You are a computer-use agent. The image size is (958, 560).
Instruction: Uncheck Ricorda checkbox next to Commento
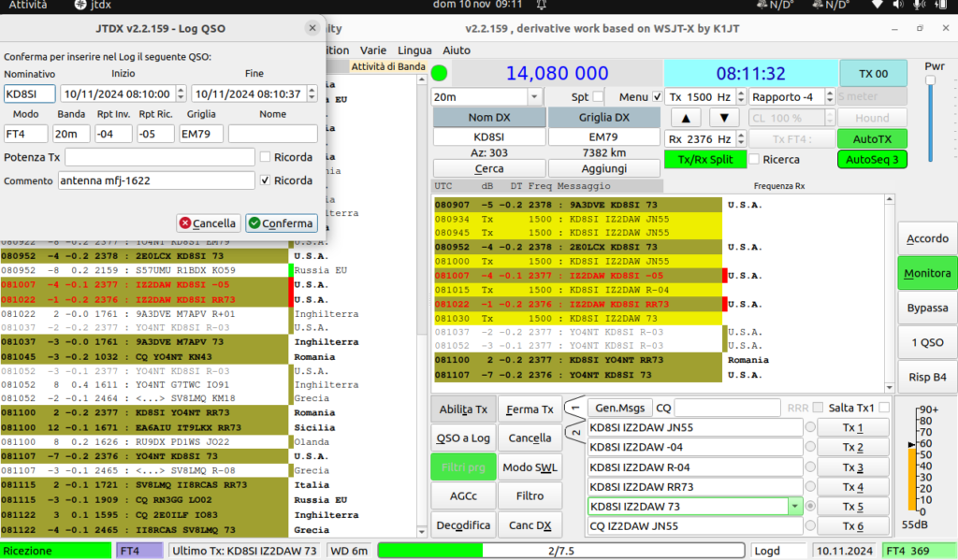coord(265,180)
